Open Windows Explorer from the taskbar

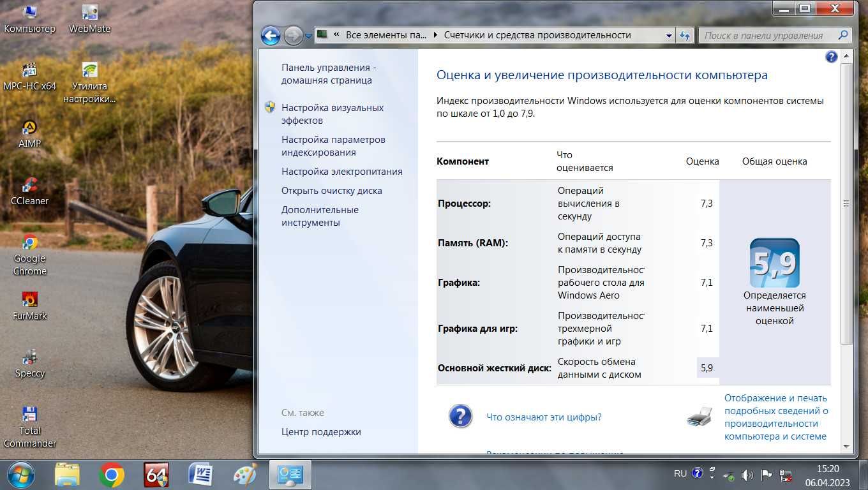67,475
